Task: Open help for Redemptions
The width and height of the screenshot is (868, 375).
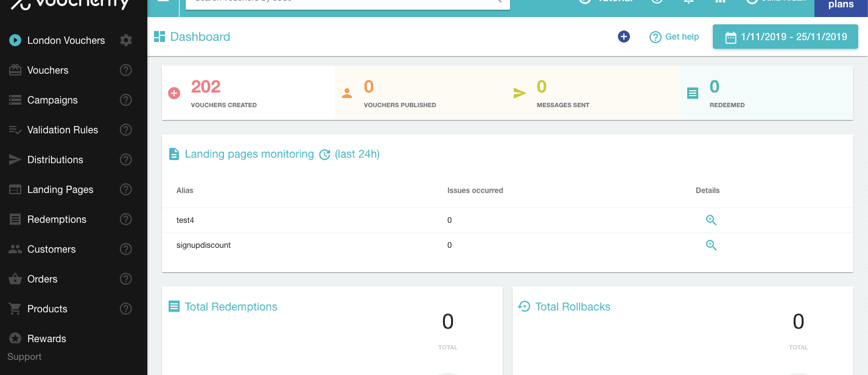Action: click(126, 219)
